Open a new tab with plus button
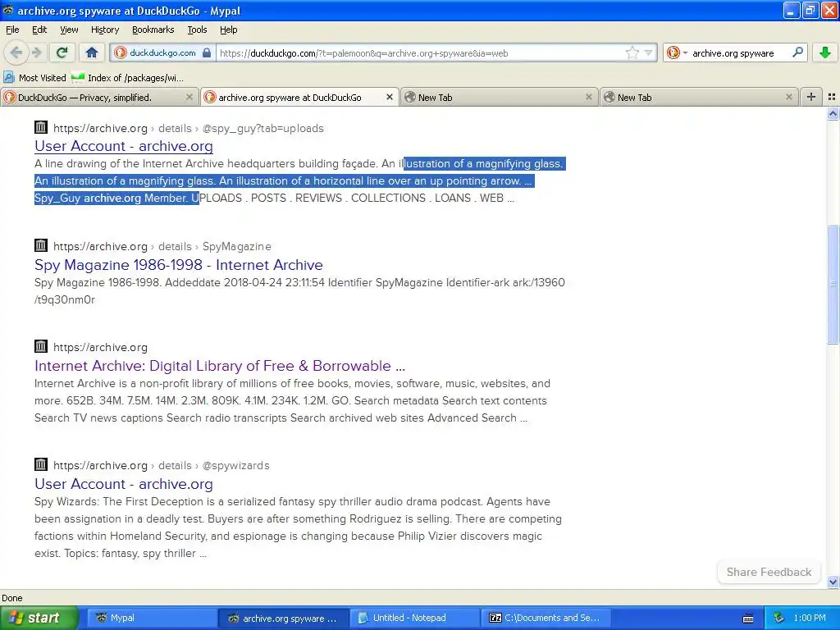Image resolution: width=840 pixels, height=630 pixels. (811, 97)
